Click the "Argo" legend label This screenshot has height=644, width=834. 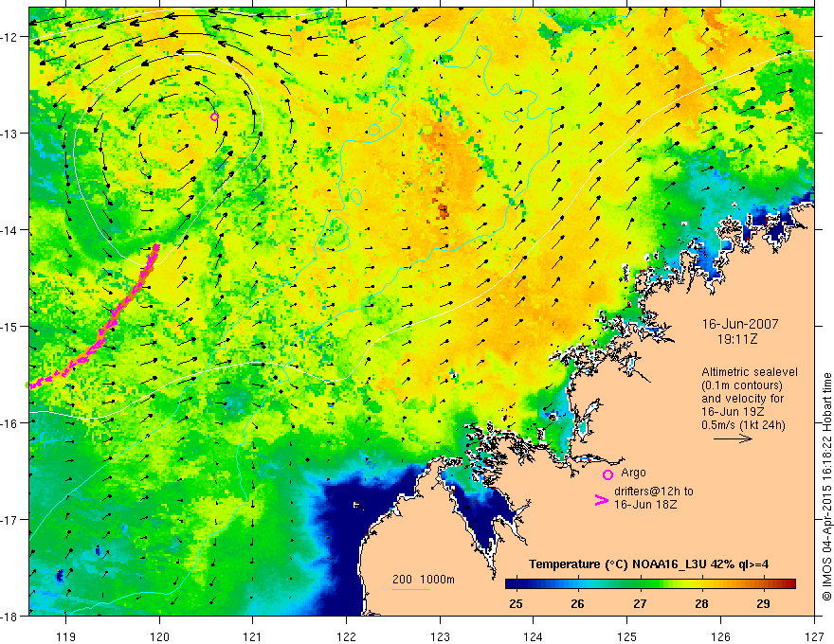click(633, 473)
